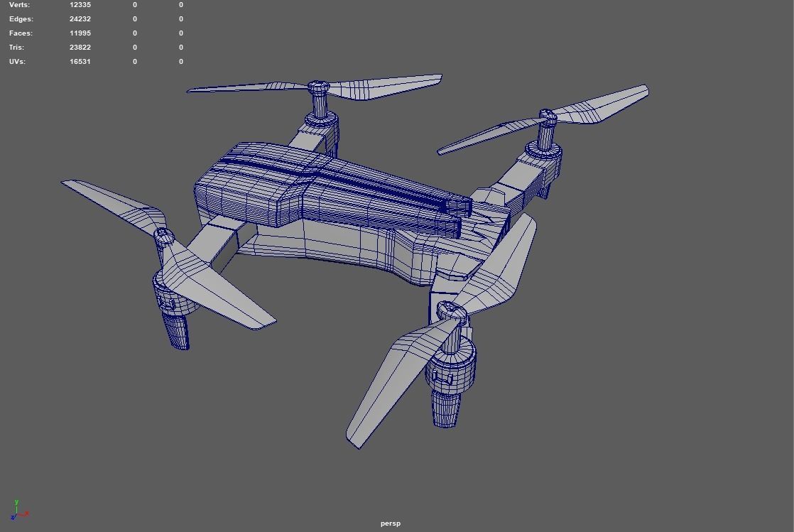This screenshot has height=532, width=794.
Task: Click the Faces label in the HUD
Action: [21, 33]
